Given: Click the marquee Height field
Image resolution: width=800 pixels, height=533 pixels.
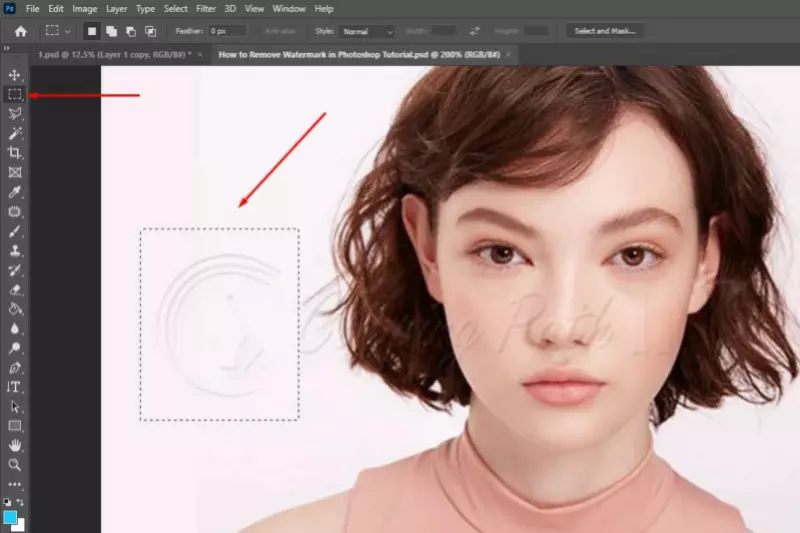Looking at the screenshot, I should point(536,32).
